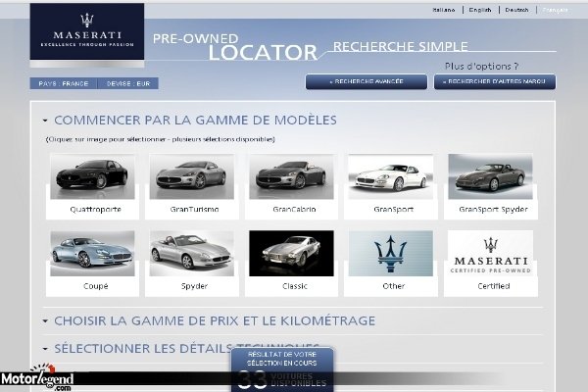Select the Quattroporte car image
The image size is (588, 392).
[93, 176]
